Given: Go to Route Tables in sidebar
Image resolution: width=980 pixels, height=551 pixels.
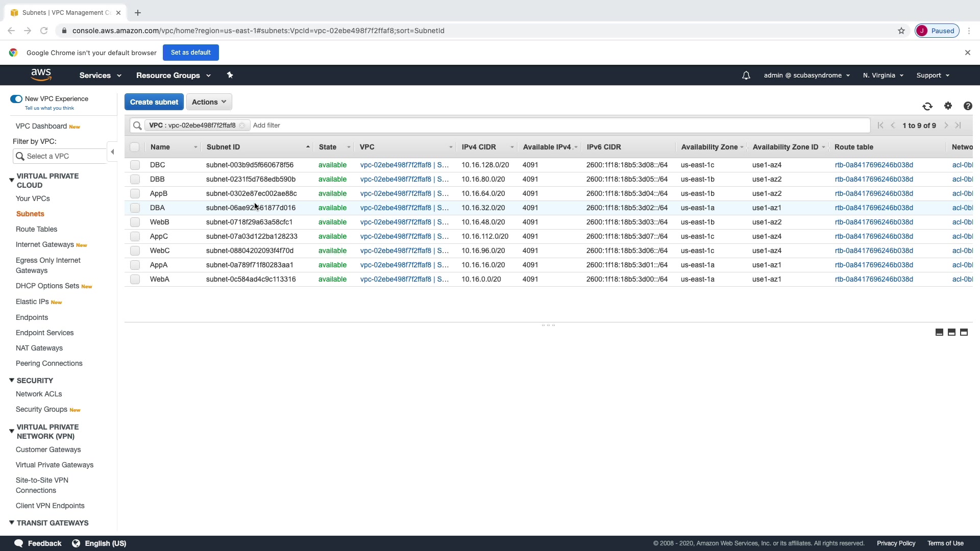Looking at the screenshot, I should coord(36,230).
